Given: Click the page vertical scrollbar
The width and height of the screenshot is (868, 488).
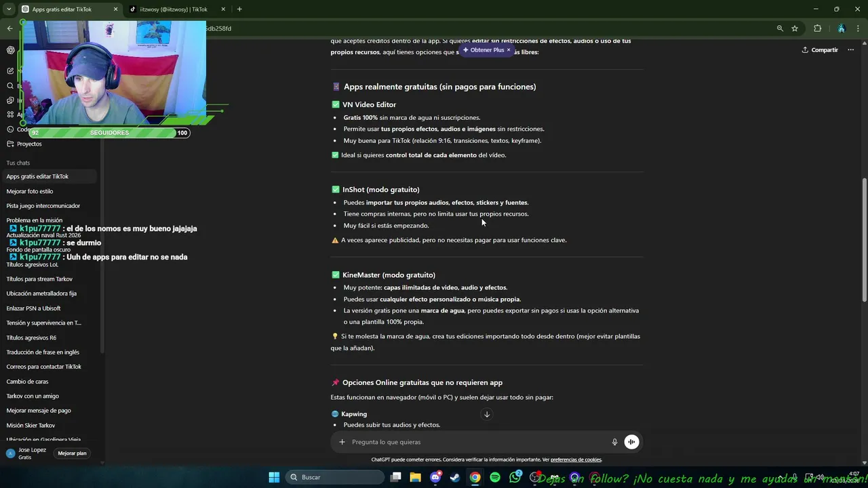Looking at the screenshot, I should click(864, 241).
